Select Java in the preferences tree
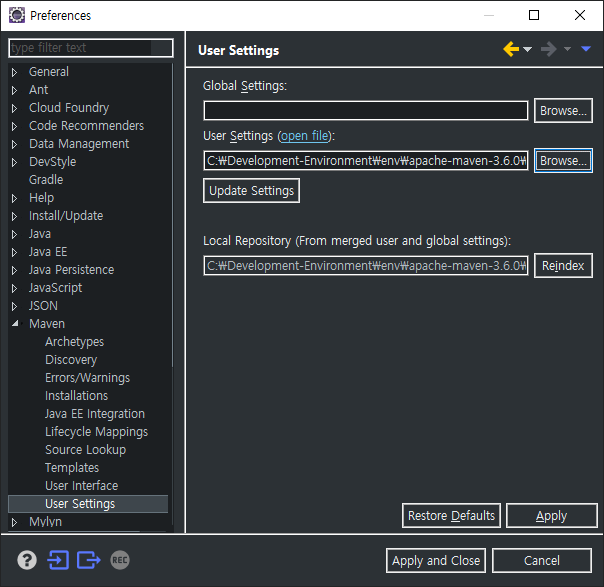This screenshot has width=604, height=587. (x=40, y=234)
